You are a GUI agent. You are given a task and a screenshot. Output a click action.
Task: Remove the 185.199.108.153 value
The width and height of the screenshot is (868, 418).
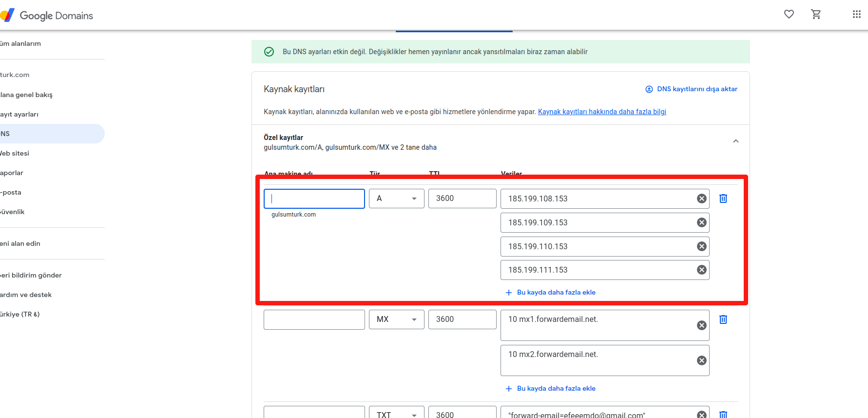(702, 199)
